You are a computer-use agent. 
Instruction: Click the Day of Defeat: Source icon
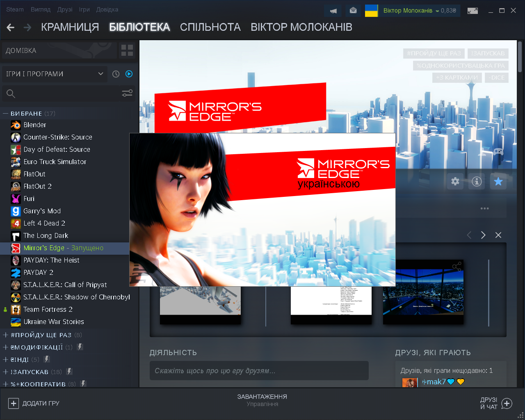[x=16, y=150]
